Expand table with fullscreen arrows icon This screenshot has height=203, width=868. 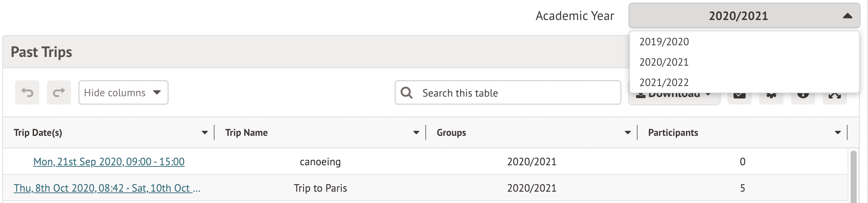(834, 96)
